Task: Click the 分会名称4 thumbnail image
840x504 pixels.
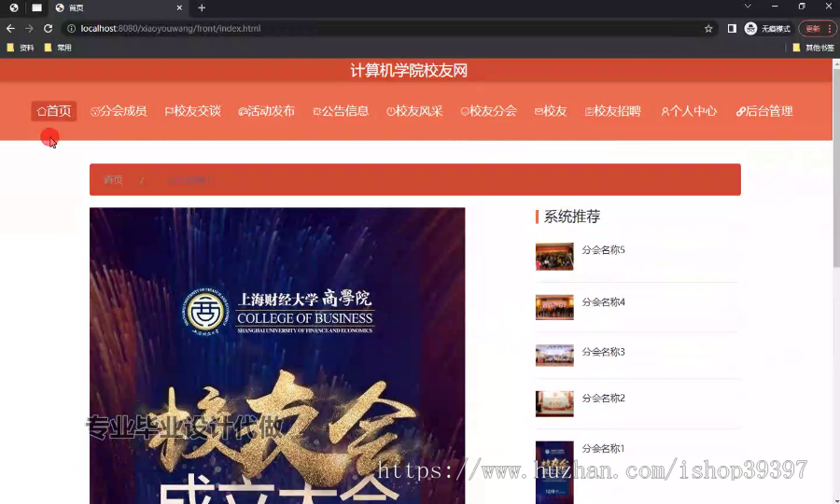Action: coord(554,307)
